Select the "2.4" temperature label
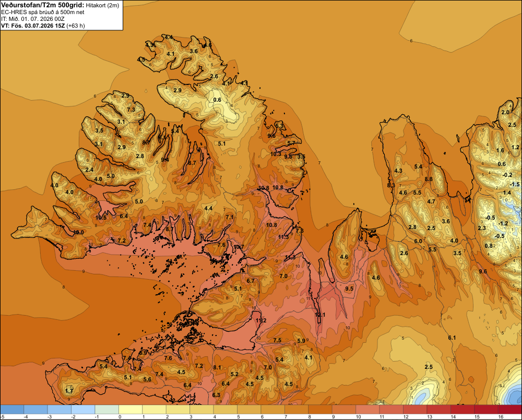Viewport: 522px width, 420px height. pos(89,170)
